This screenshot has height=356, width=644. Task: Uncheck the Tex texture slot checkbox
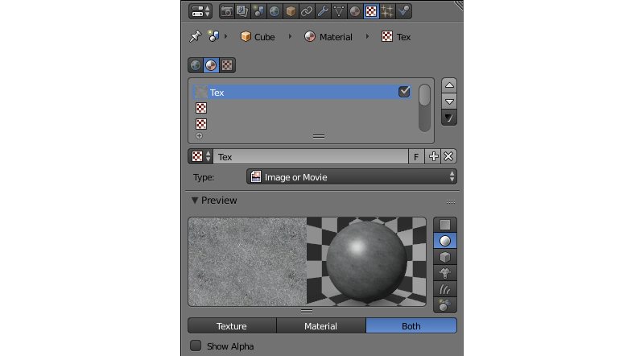pyautogui.click(x=404, y=93)
